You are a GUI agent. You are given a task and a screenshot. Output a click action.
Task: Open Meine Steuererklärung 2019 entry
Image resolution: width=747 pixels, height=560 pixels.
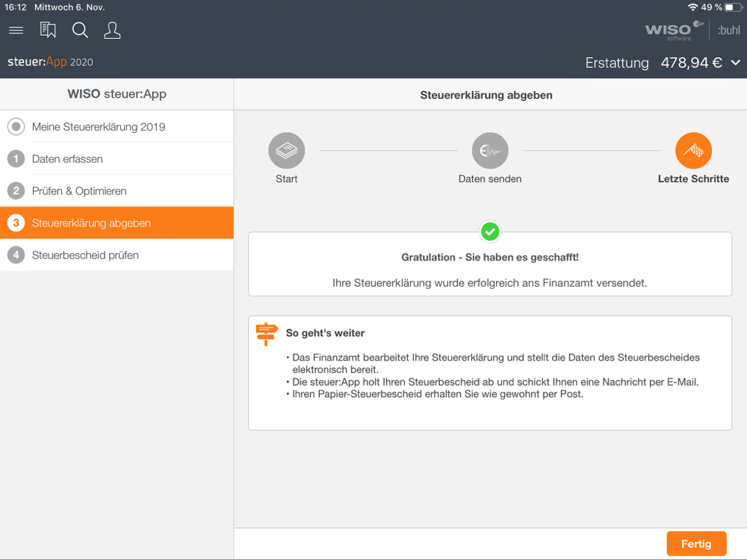[x=117, y=127]
